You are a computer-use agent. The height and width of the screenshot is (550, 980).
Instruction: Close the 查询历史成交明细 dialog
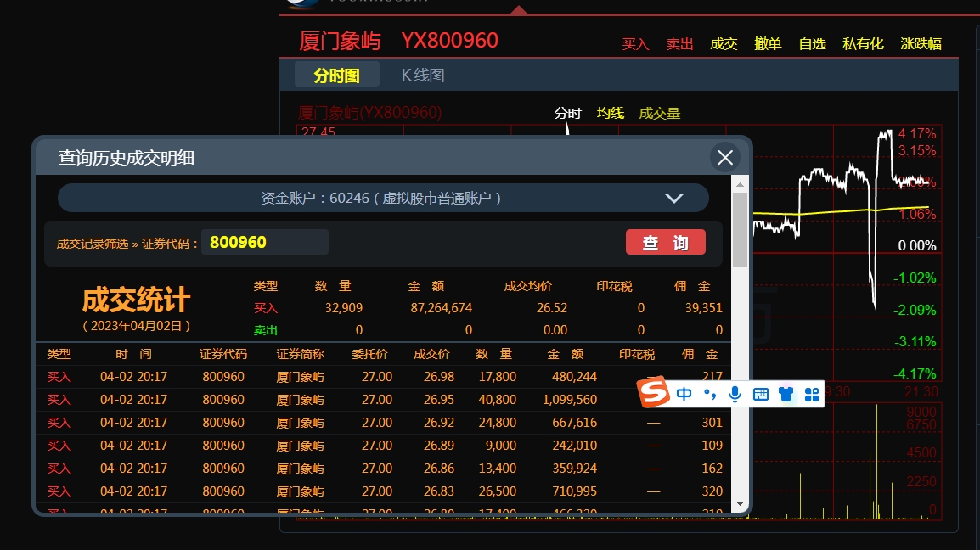pyautogui.click(x=725, y=158)
